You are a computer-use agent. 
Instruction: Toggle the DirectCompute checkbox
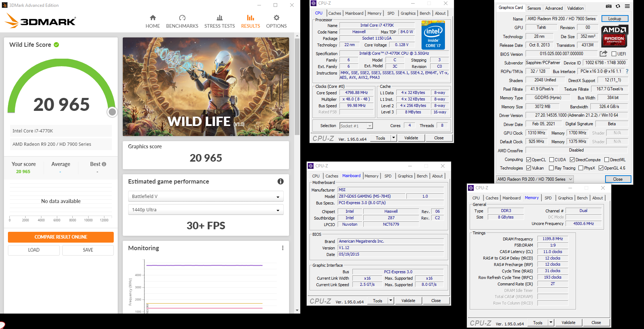pos(572,160)
